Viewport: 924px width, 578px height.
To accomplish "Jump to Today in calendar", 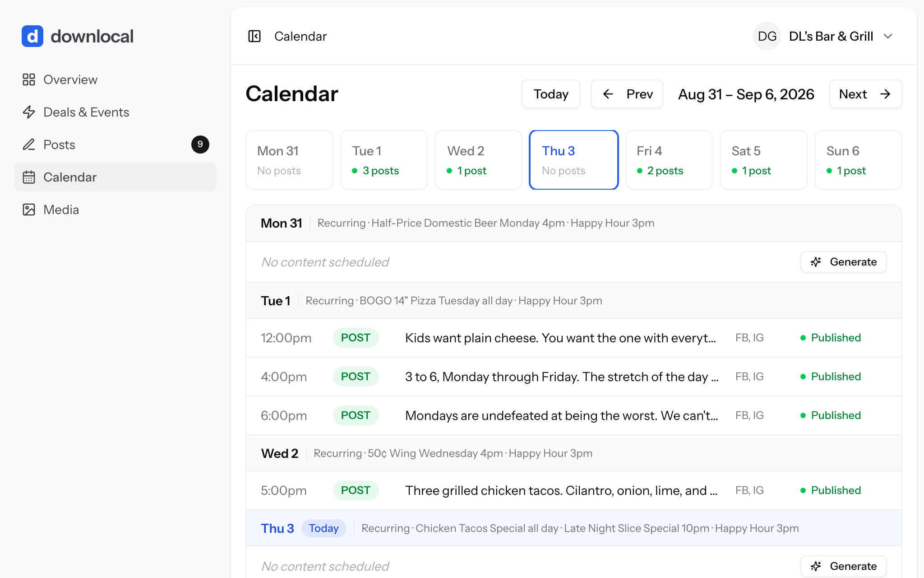I will pyautogui.click(x=551, y=94).
